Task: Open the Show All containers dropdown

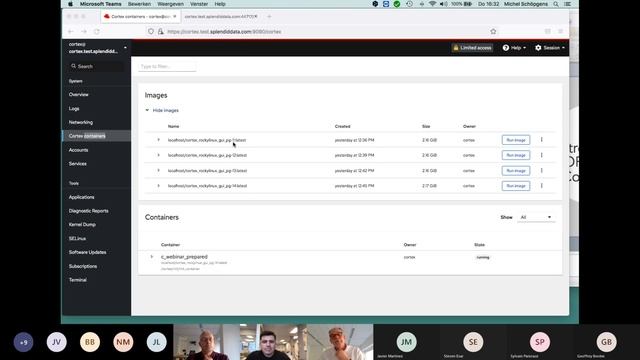Action: click(x=536, y=217)
